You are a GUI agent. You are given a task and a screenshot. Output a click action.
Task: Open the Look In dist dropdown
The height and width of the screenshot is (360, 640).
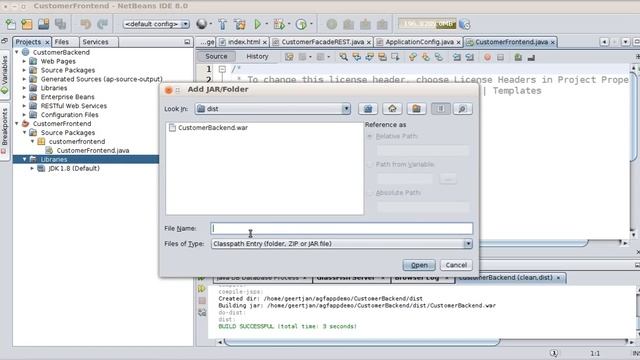[346, 109]
